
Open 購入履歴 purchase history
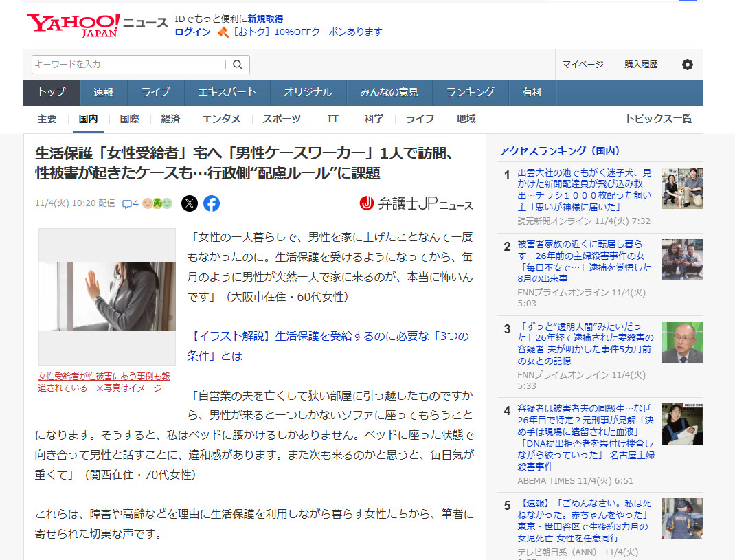640,65
